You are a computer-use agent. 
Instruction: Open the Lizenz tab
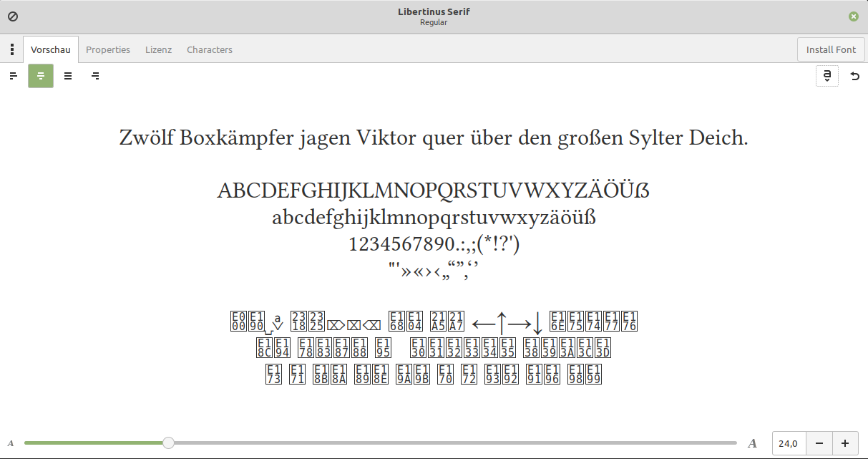coord(158,49)
